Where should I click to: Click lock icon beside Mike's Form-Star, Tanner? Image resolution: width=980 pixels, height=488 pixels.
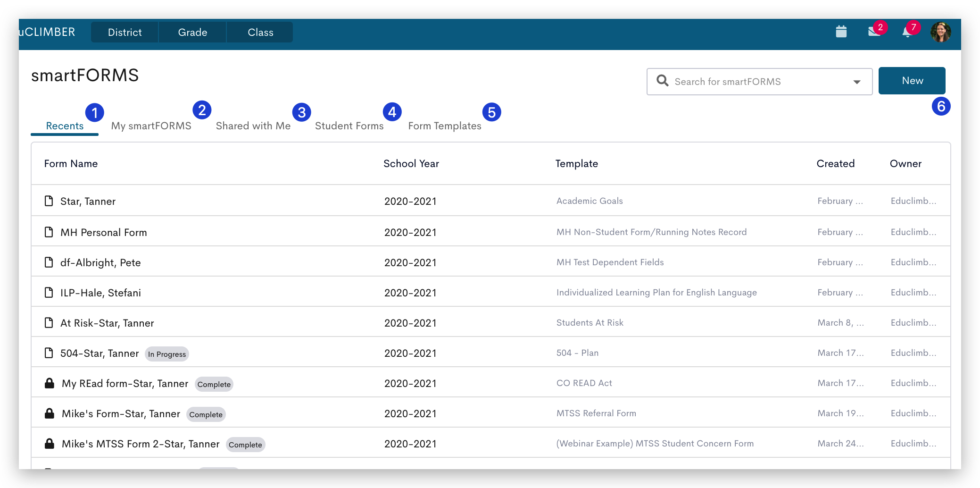pos(49,413)
